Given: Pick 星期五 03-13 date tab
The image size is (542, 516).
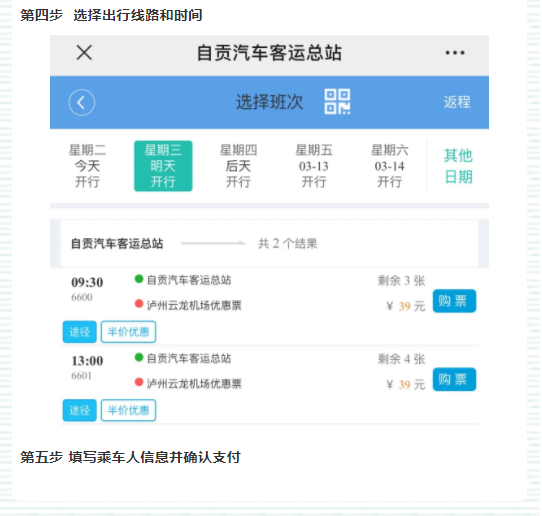Looking at the screenshot, I should 314,166.
